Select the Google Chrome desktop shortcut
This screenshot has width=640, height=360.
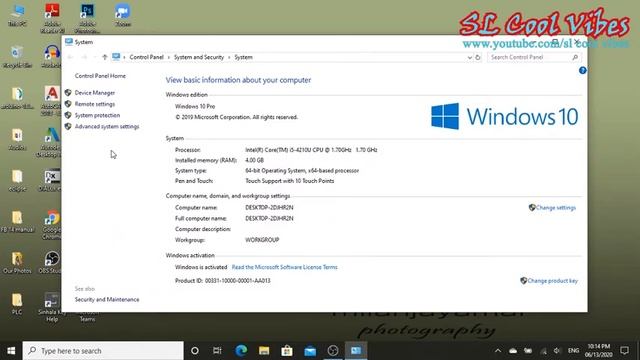(x=52, y=225)
